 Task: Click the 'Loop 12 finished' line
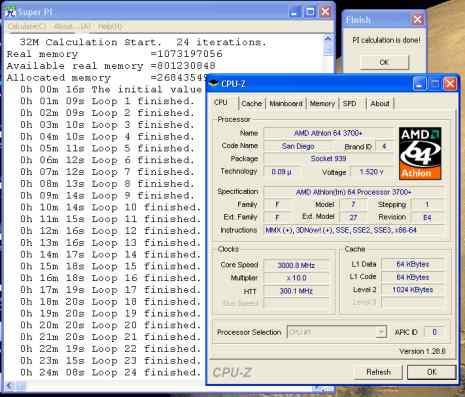point(110,231)
